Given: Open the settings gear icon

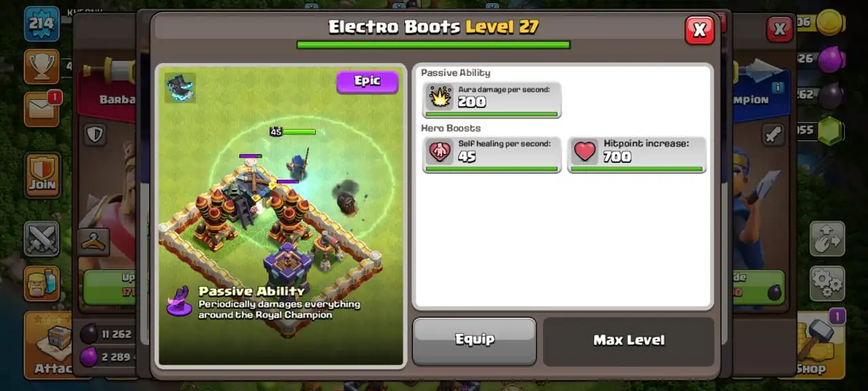Looking at the screenshot, I should [827, 283].
